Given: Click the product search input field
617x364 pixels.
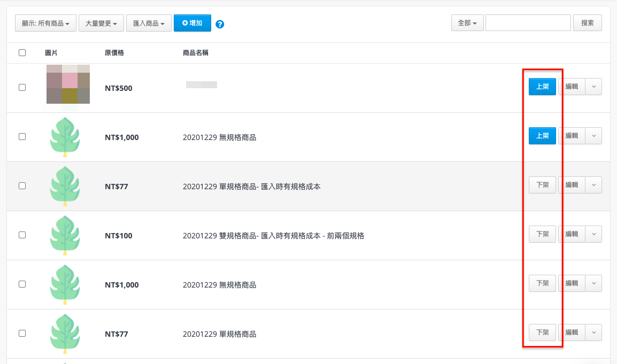Looking at the screenshot, I should tap(528, 23).
